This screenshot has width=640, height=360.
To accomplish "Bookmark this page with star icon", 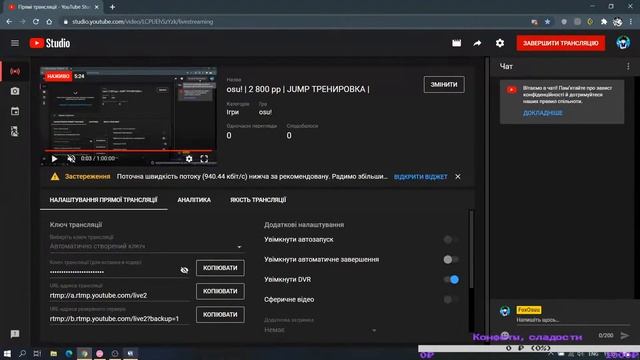I will coord(547,22).
